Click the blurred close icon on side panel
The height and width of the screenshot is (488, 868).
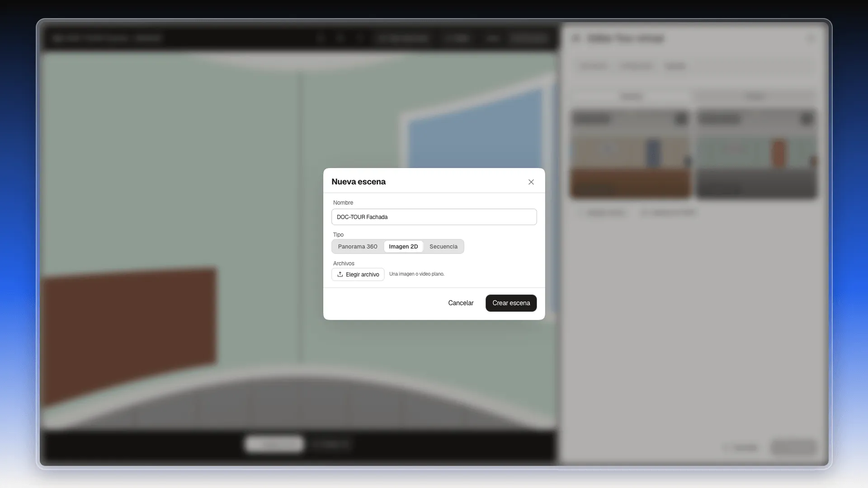coord(811,38)
